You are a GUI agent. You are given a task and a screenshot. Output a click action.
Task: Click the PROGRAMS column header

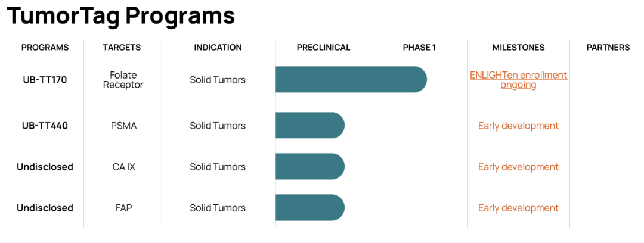coord(45,48)
